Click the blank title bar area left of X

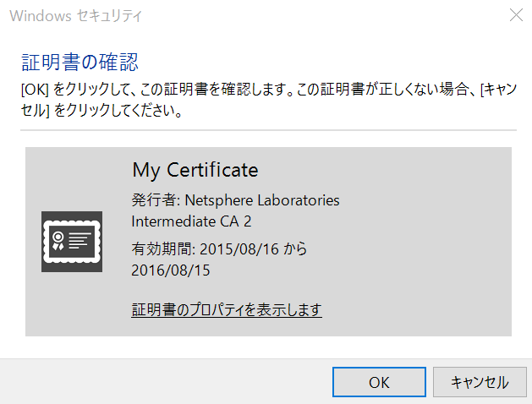pyautogui.click(x=322, y=15)
